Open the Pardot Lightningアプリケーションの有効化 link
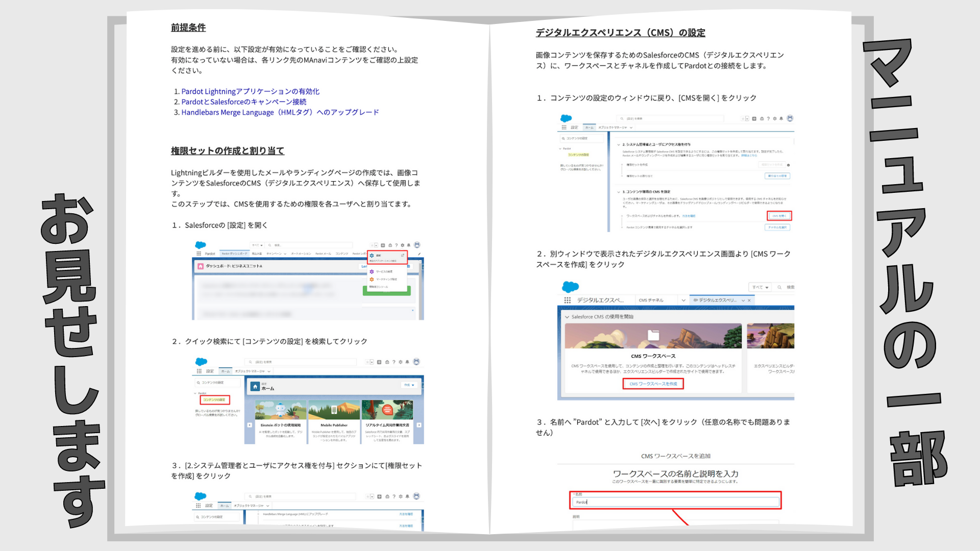The image size is (980, 551). (250, 91)
